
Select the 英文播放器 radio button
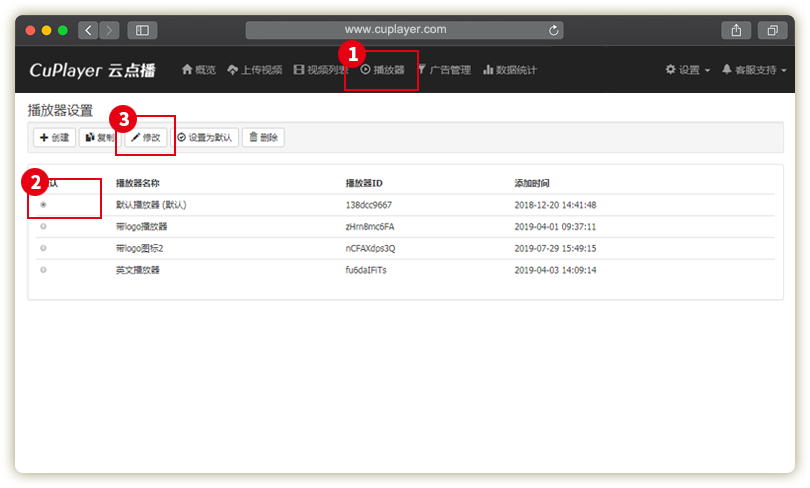tap(43, 270)
